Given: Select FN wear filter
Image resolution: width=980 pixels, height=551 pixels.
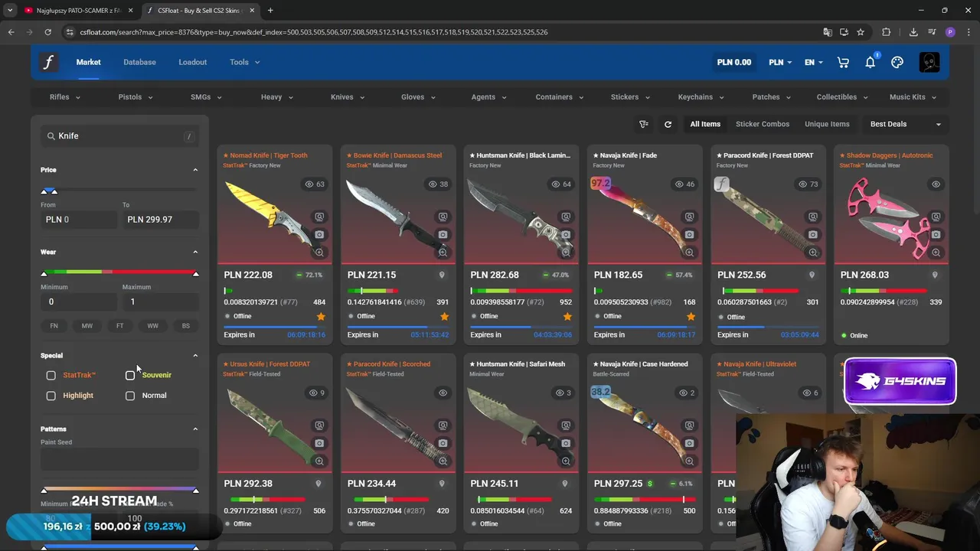Looking at the screenshot, I should 54,326.
